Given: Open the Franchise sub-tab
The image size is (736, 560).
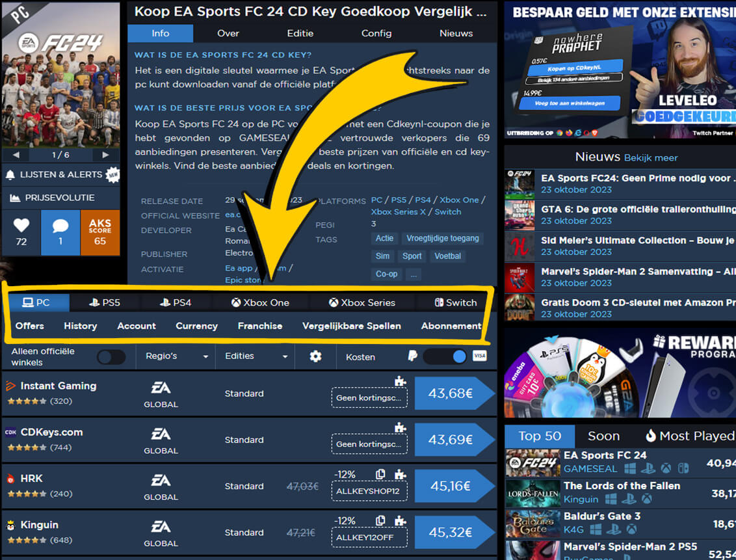Looking at the screenshot, I should (260, 326).
